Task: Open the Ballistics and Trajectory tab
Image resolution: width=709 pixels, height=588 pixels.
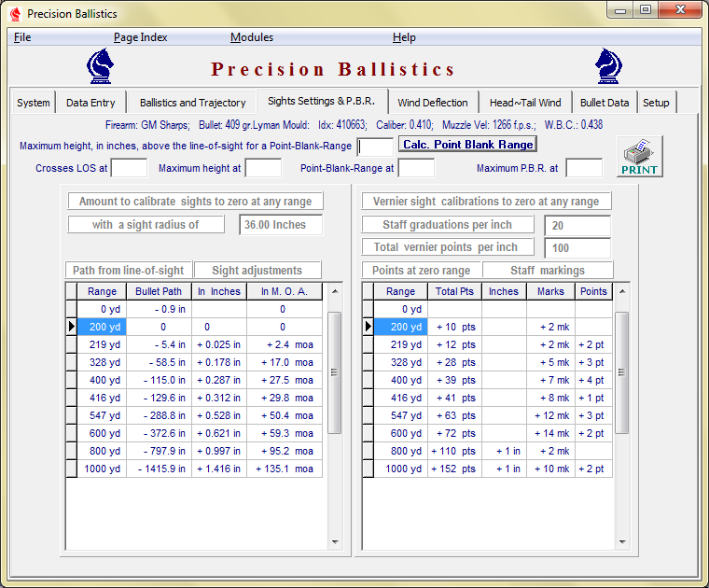Action: (192, 103)
